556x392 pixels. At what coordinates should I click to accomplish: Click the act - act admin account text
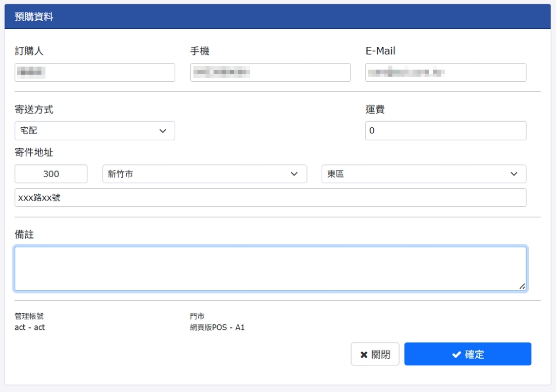tap(29, 327)
